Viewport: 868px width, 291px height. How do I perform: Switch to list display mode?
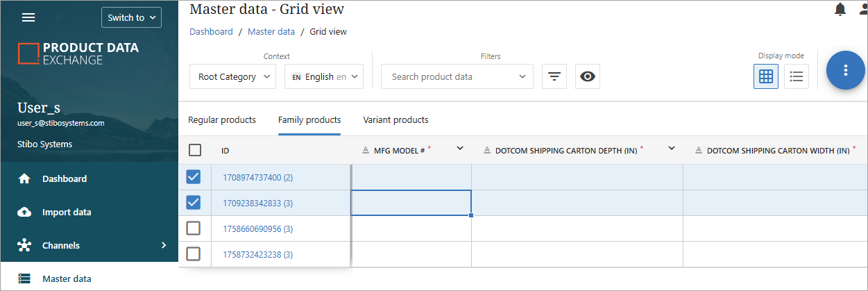(797, 76)
